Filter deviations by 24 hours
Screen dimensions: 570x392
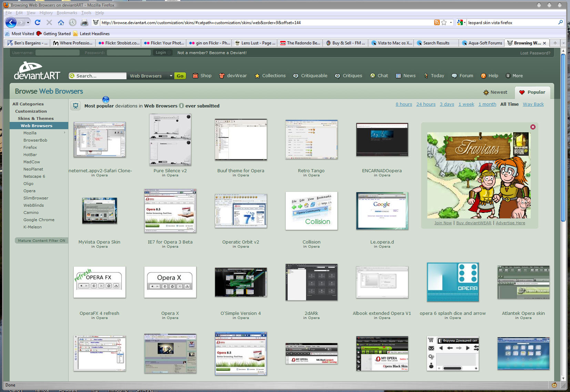point(426,104)
